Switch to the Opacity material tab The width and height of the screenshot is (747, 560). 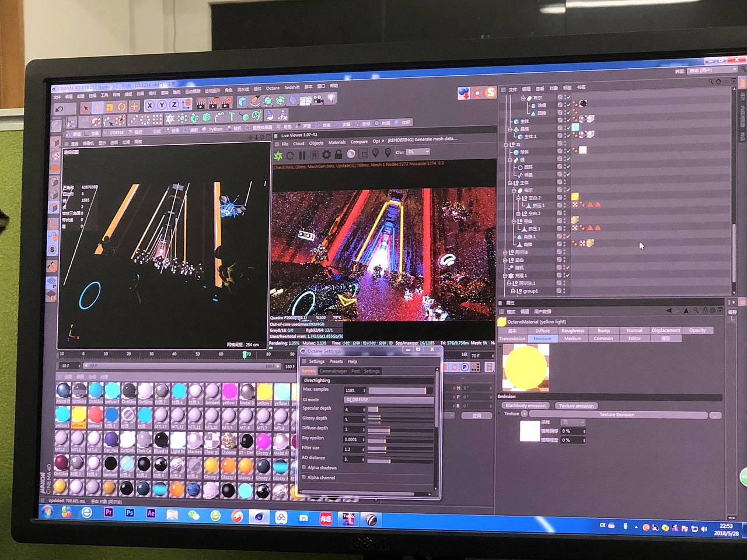pos(697,330)
